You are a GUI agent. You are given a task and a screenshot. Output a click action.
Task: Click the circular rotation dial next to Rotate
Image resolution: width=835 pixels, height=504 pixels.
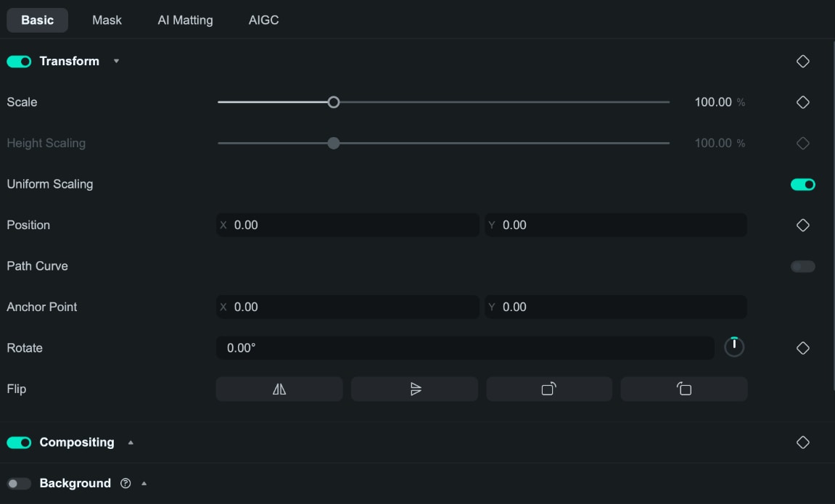[x=733, y=347]
